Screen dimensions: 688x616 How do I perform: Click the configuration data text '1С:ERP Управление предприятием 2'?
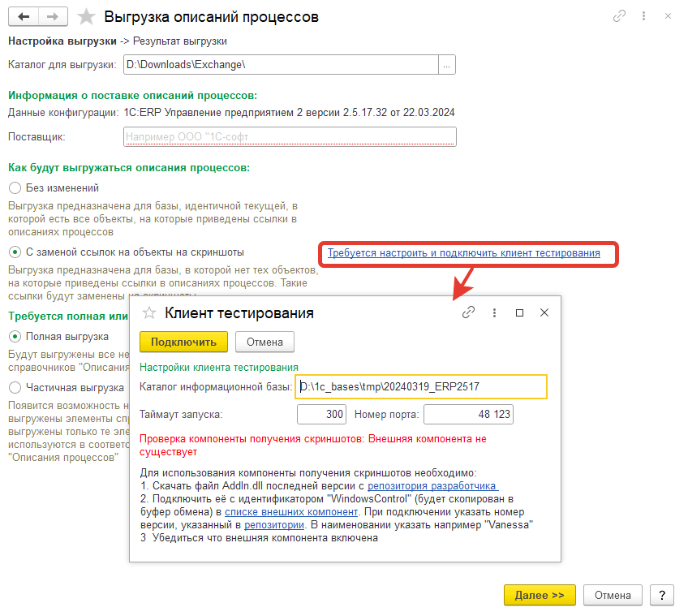point(213,113)
